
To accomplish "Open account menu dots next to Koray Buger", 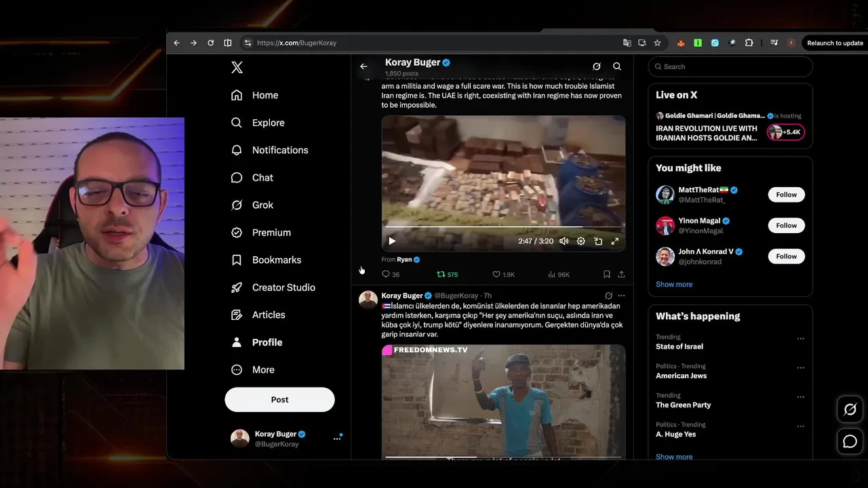I will pos(337,439).
